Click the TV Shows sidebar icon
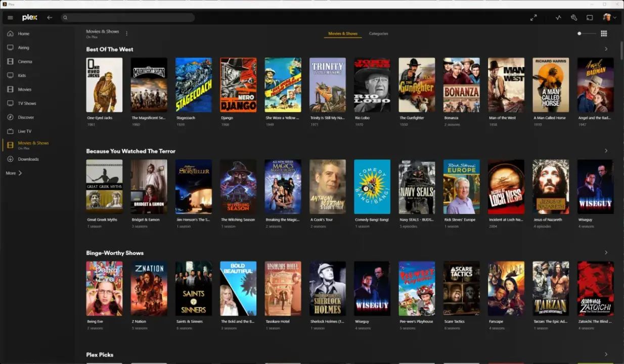 (x=10, y=103)
